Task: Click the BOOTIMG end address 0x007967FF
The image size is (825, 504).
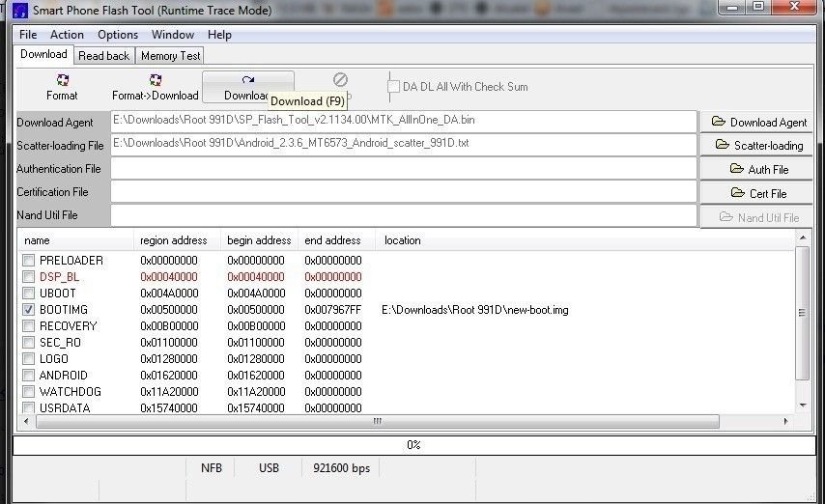Action: click(x=333, y=310)
